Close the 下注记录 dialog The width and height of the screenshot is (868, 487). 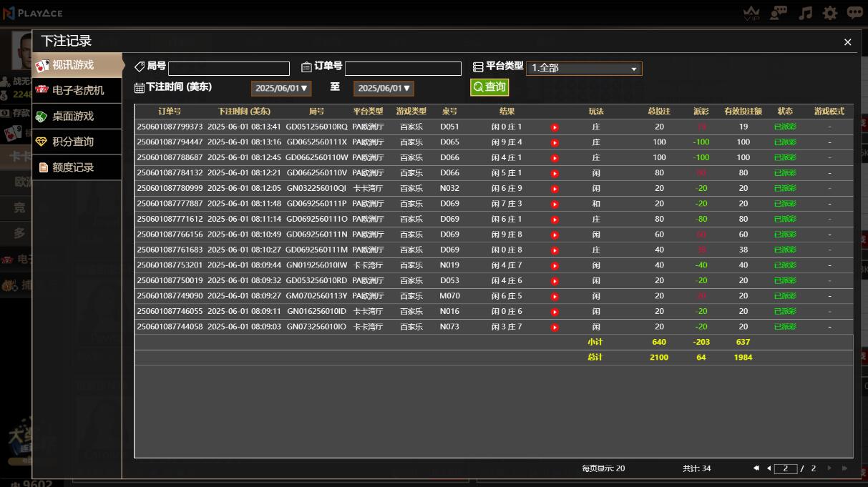[x=847, y=42]
